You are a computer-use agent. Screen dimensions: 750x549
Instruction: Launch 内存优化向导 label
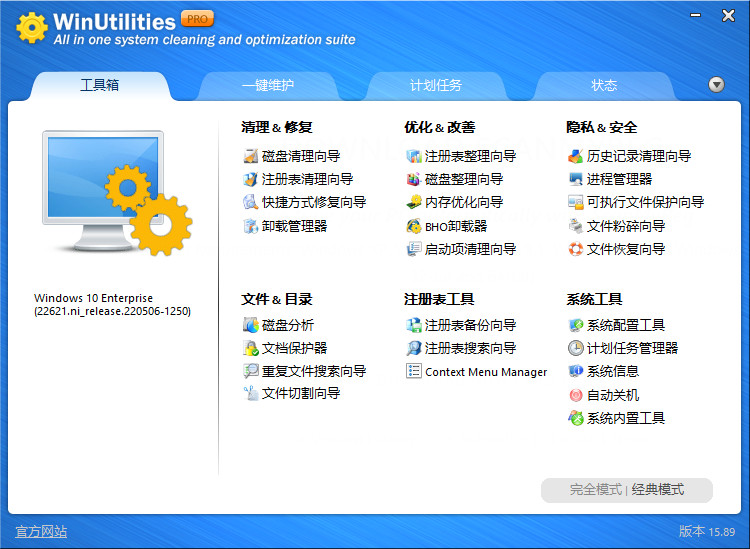(464, 202)
